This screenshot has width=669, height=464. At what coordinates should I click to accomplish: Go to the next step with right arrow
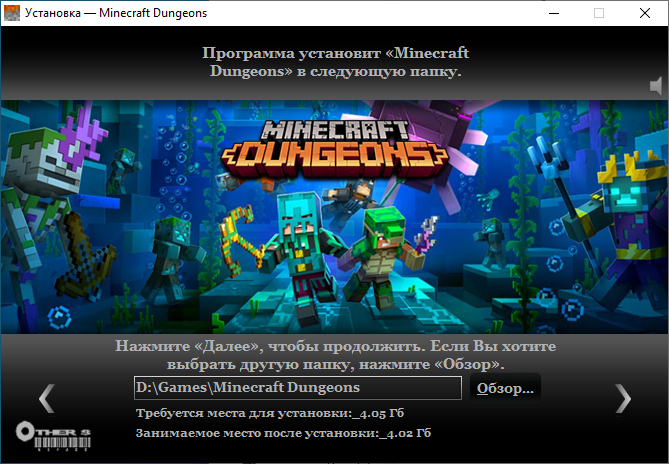623,399
